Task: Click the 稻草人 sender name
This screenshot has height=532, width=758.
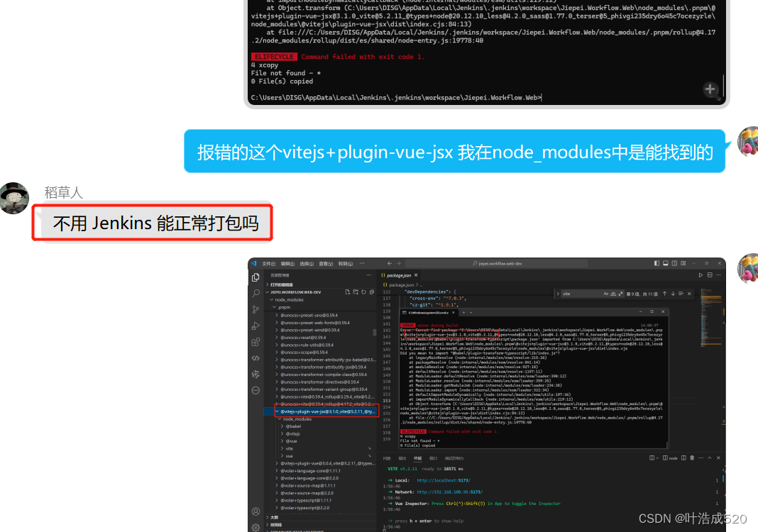Action: (x=63, y=193)
